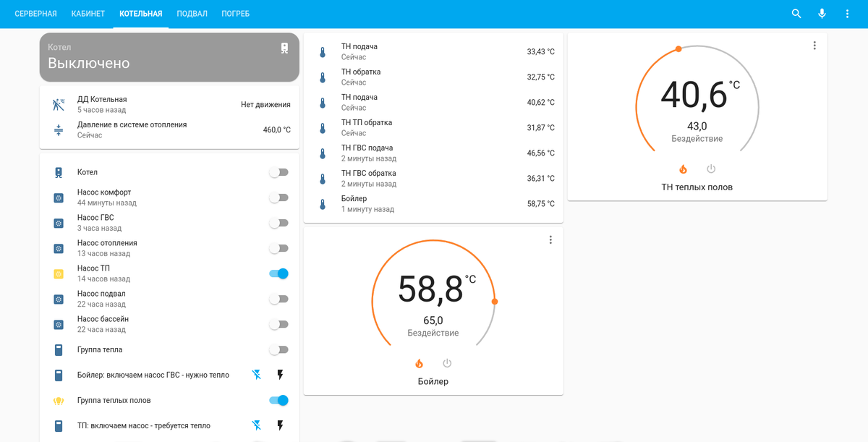Click the pressure icon for Давление в системе

tap(59, 130)
